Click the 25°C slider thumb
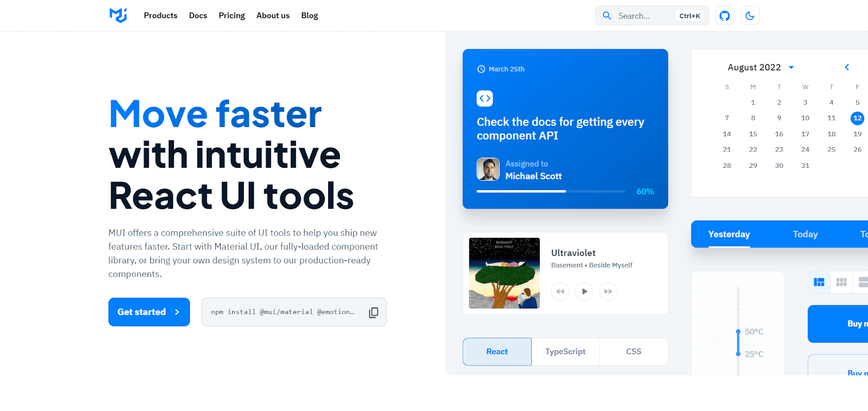This screenshot has width=868, height=411. pyautogui.click(x=738, y=354)
